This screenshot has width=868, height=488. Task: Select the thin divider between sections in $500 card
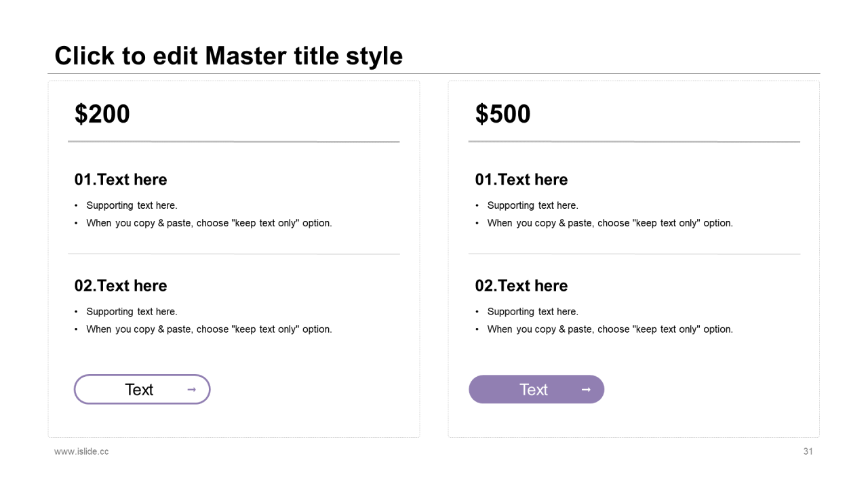tap(634, 254)
